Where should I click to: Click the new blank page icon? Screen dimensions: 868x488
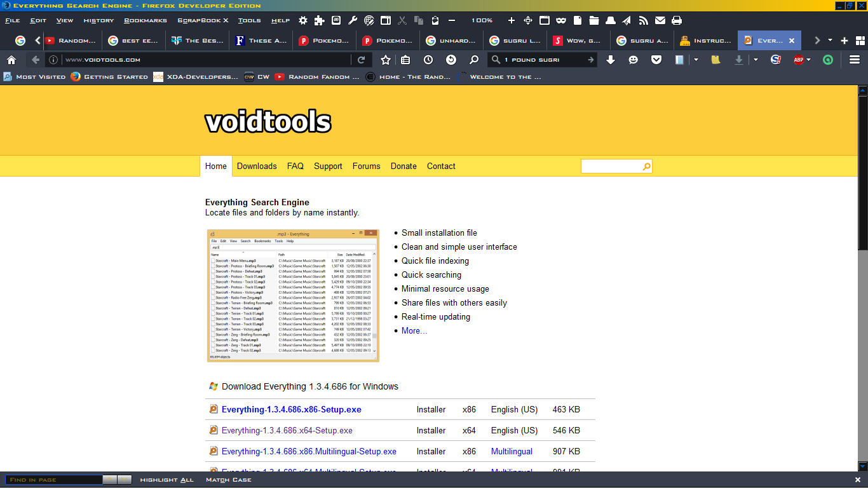[x=578, y=20]
